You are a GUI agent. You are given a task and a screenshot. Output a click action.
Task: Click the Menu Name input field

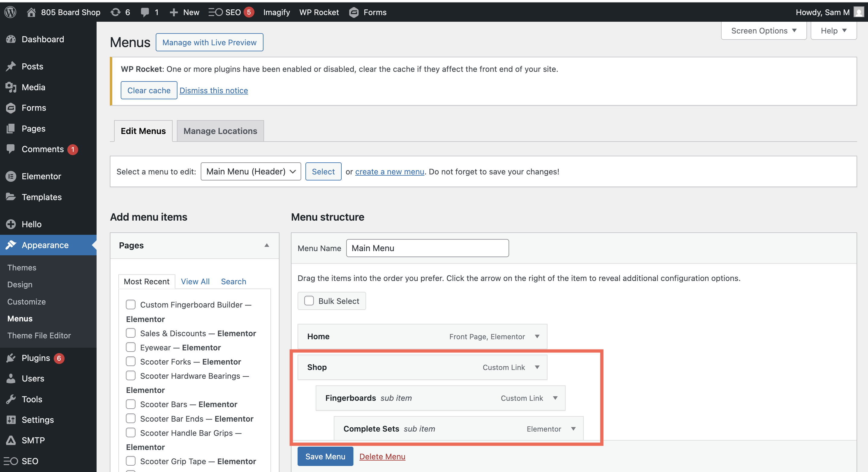(x=427, y=248)
